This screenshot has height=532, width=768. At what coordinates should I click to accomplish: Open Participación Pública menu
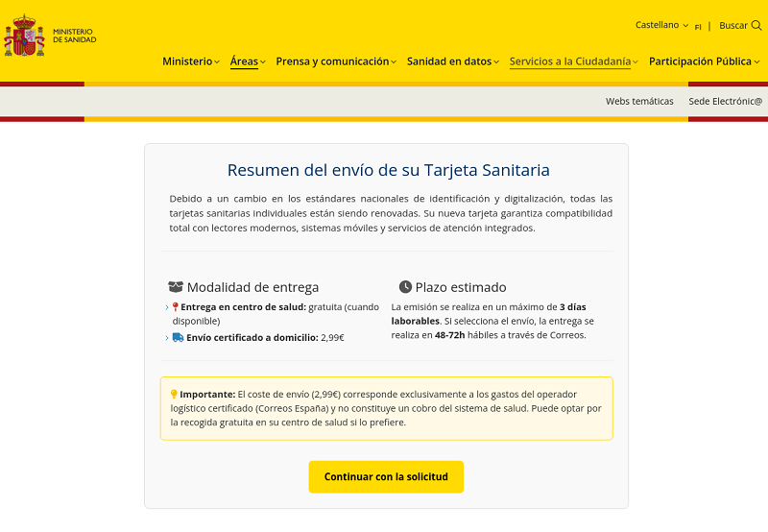(x=704, y=61)
